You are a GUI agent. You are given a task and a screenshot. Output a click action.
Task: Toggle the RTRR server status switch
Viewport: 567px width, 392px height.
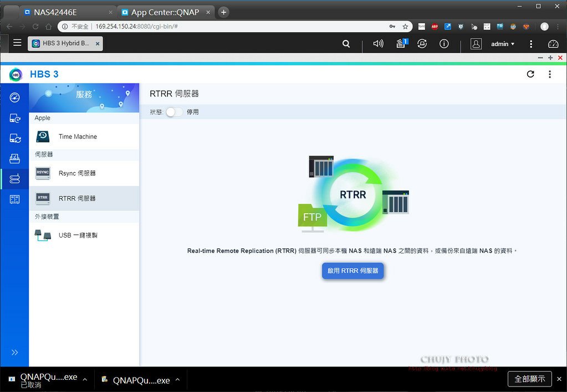pyautogui.click(x=174, y=112)
